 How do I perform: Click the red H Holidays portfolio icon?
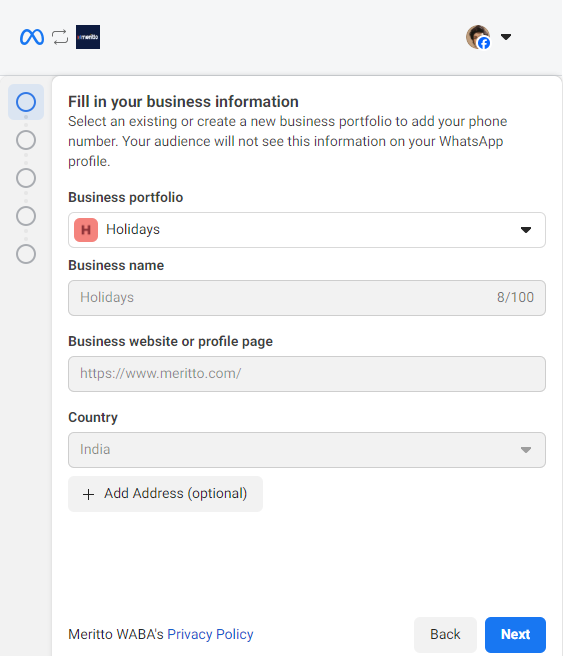point(86,230)
